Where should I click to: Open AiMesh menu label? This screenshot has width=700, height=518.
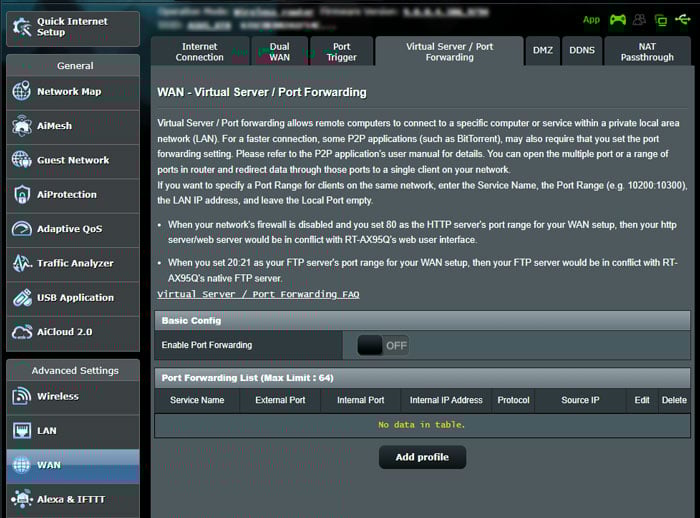[x=54, y=126]
